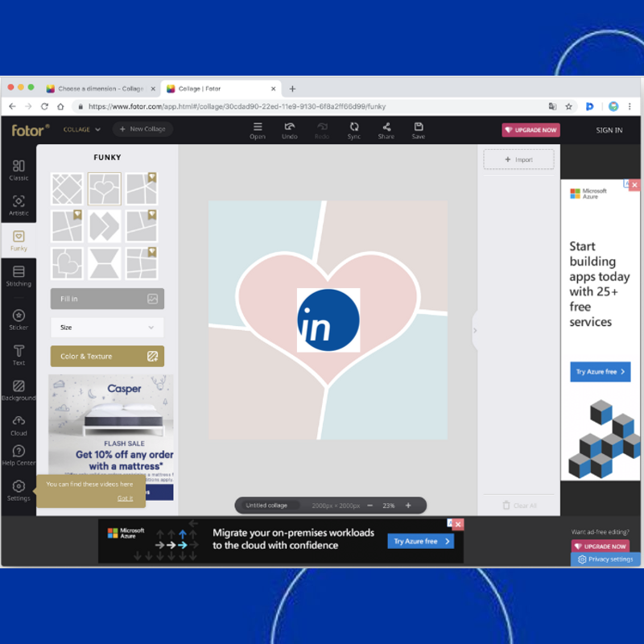Click the Import button
The width and height of the screenshot is (644, 644).
point(518,159)
